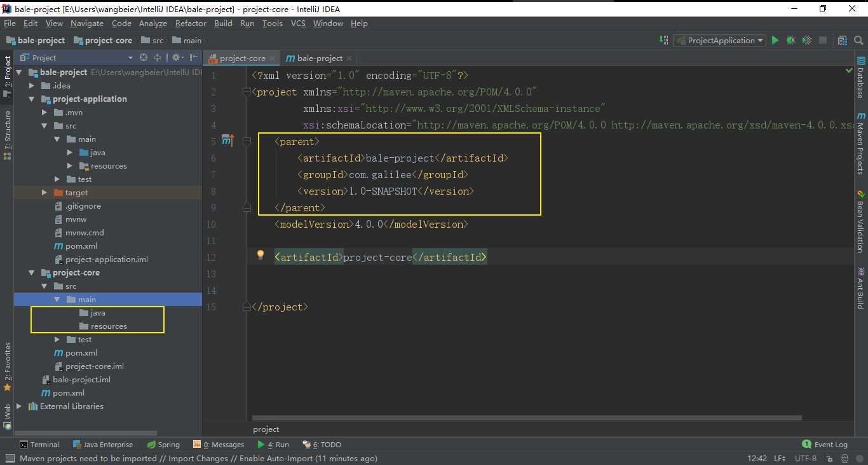Open the Ant Build side panel
The height and width of the screenshot is (465, 868).
(x=861, y=288)
